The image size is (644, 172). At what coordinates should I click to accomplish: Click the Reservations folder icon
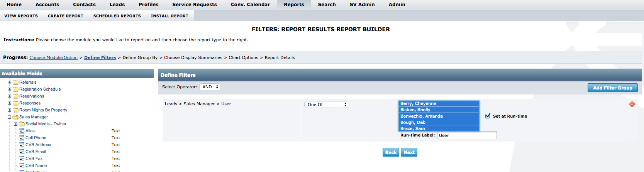(15, 96)
